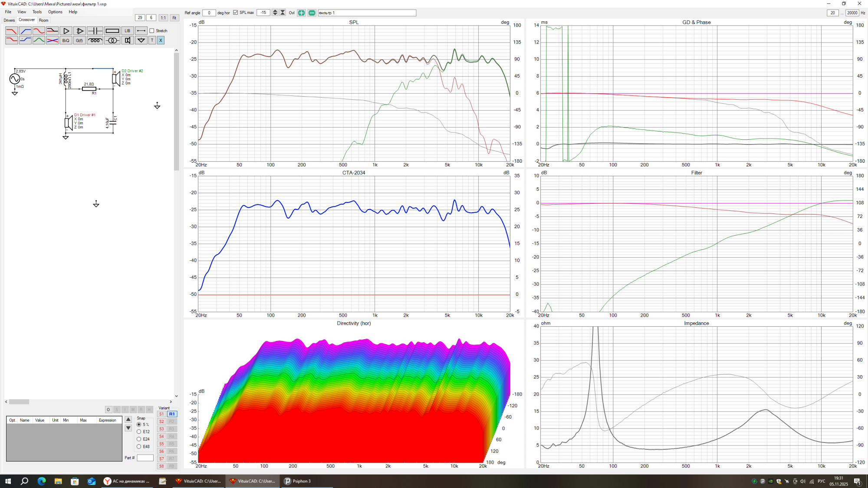Image resolution: width=868 pixels, height=488 pixels.
Task: Open the Tools menu
Action: coord(37,12)
